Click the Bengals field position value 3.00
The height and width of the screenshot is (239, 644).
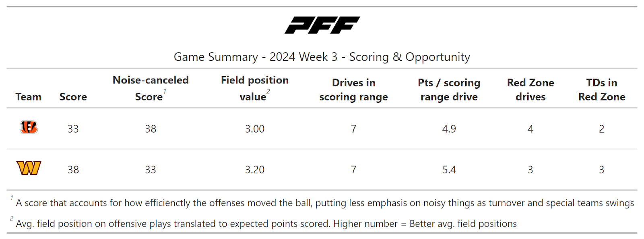coord(255,129)
